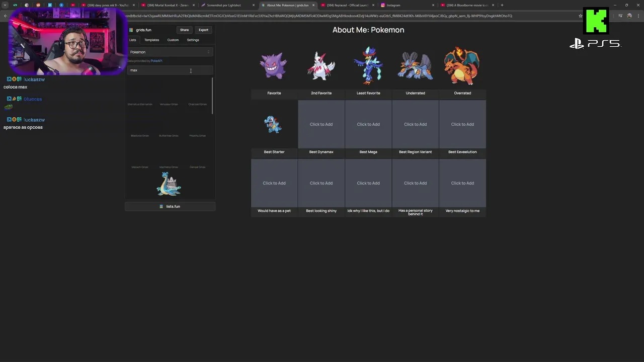Open the tab search dropdown arrow

[5, 5]
